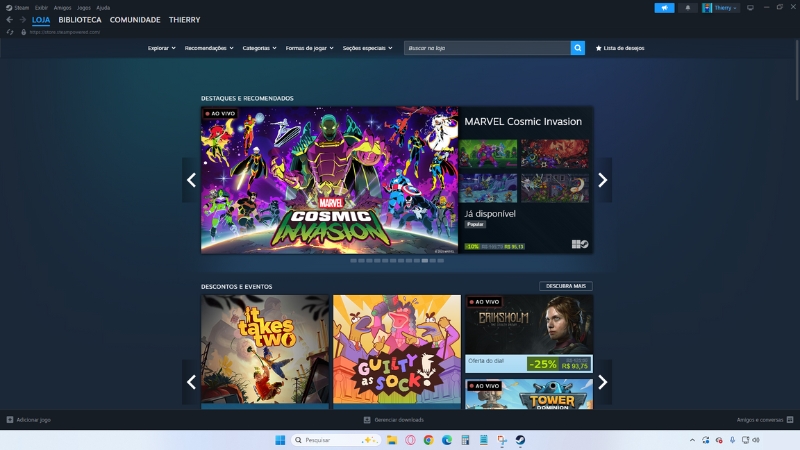Open the Steam menu

pyautogui.click(x=17, y=8)
